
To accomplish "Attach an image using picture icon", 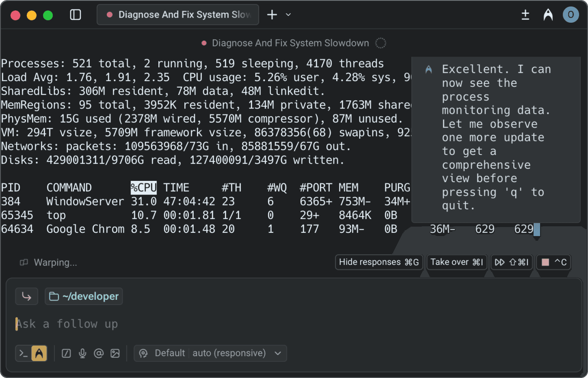I will pyautogui.click(x=115, y=353).
